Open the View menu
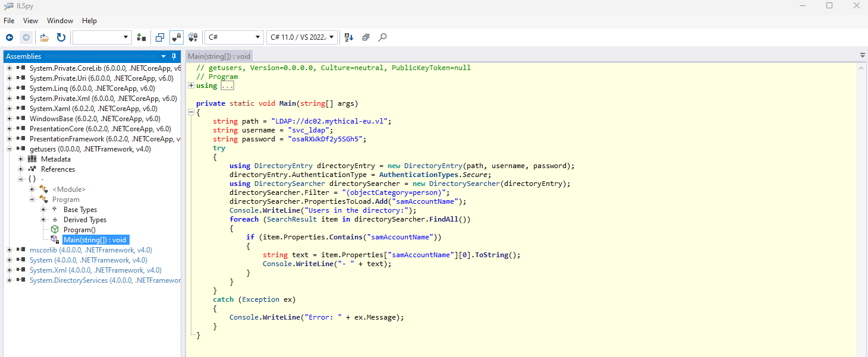 (30, 21)
